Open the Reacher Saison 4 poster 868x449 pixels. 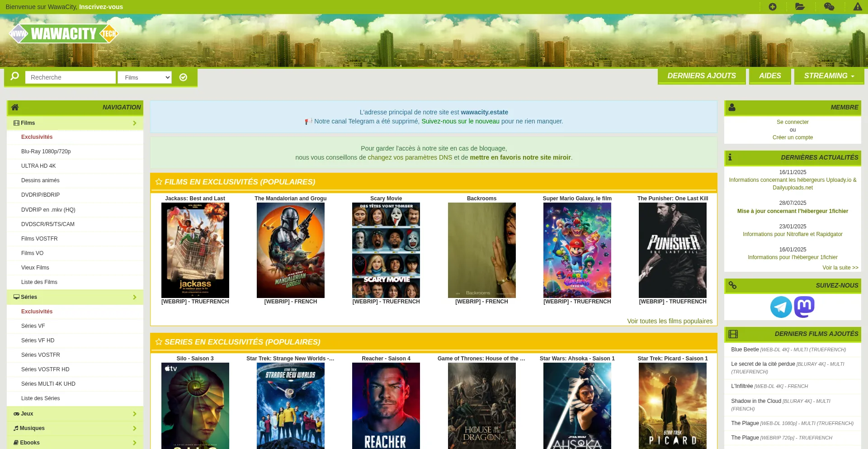[386, 406]
